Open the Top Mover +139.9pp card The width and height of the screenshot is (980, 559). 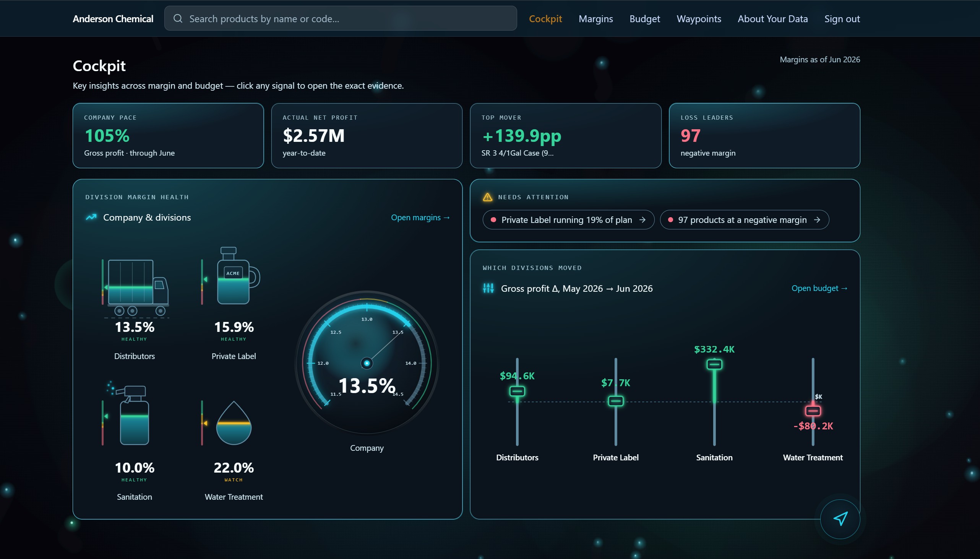pyautogui.click(x=566, y=135)
